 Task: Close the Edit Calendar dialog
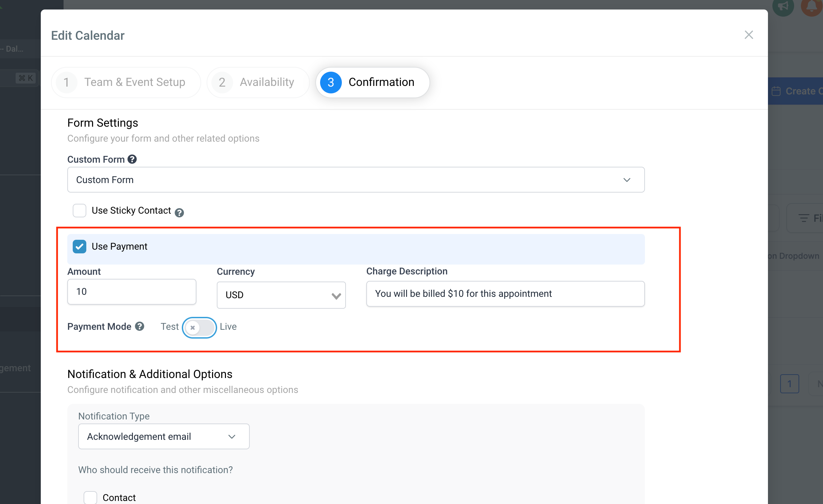(x=749, y=35)
